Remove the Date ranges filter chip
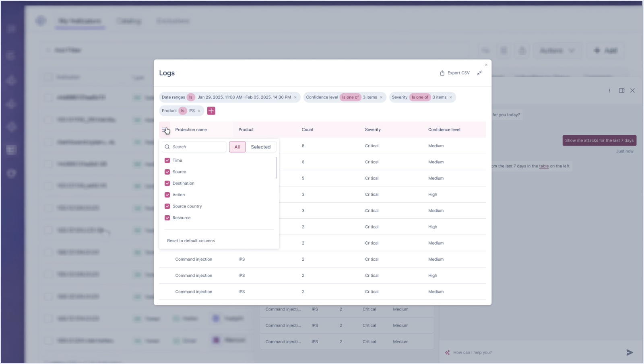Image resolution: width=644 pixels, height=364 pixels. coord(295,97)
